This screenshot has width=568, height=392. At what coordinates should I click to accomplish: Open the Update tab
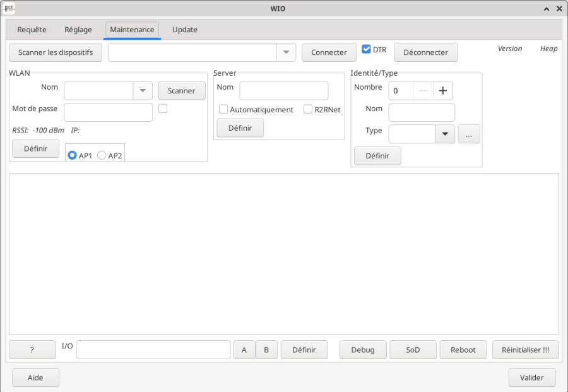pos(184,30)
